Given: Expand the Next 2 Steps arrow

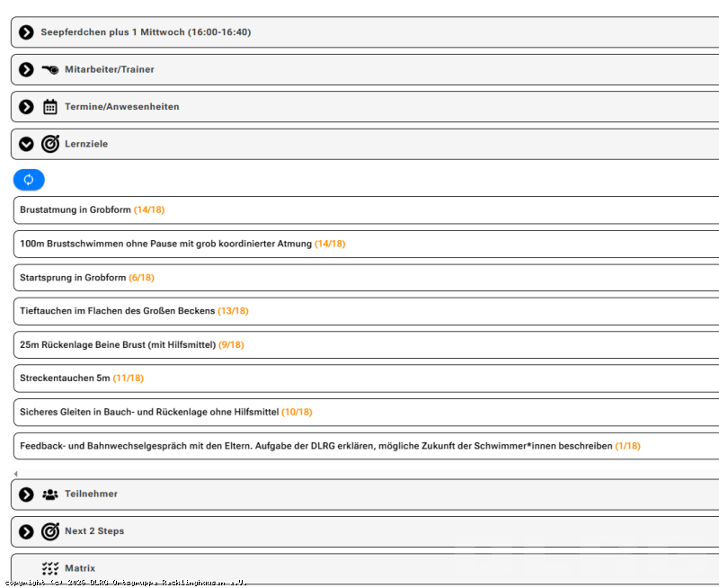Looking at the screenshot, I should [26, 531].
